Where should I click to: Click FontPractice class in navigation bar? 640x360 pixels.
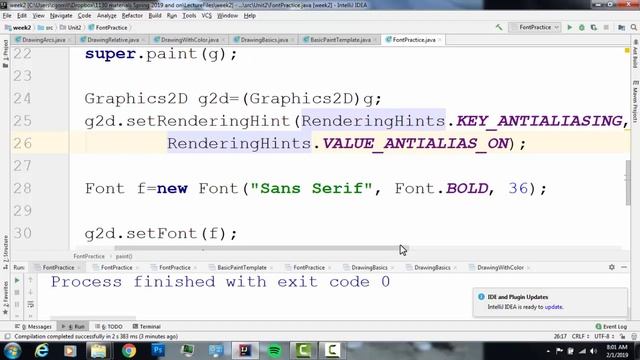click(108, 28)
